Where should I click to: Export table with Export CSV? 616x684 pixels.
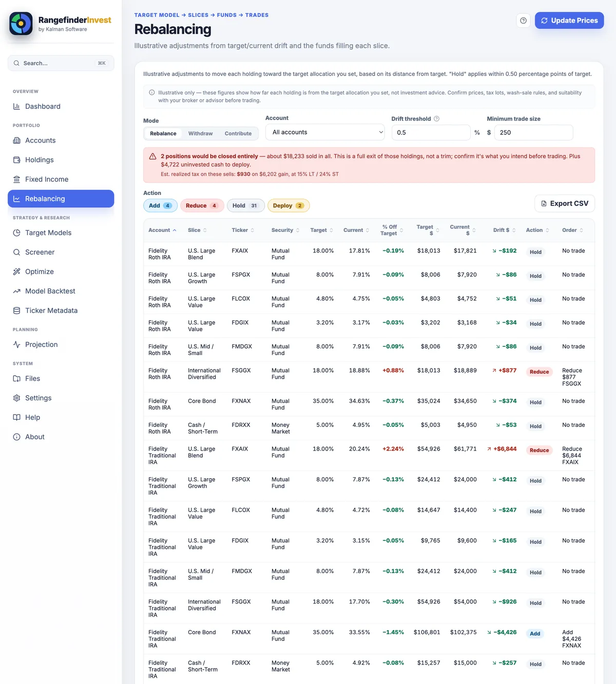[x=565, y=203]
